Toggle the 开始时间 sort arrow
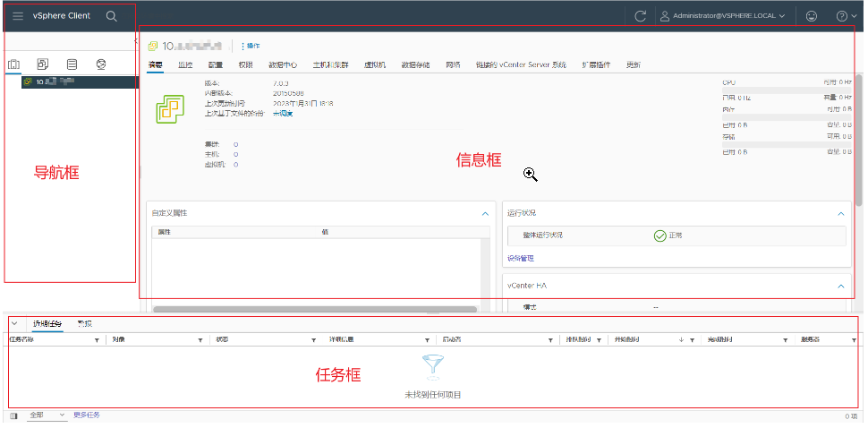 coord(682,340)
